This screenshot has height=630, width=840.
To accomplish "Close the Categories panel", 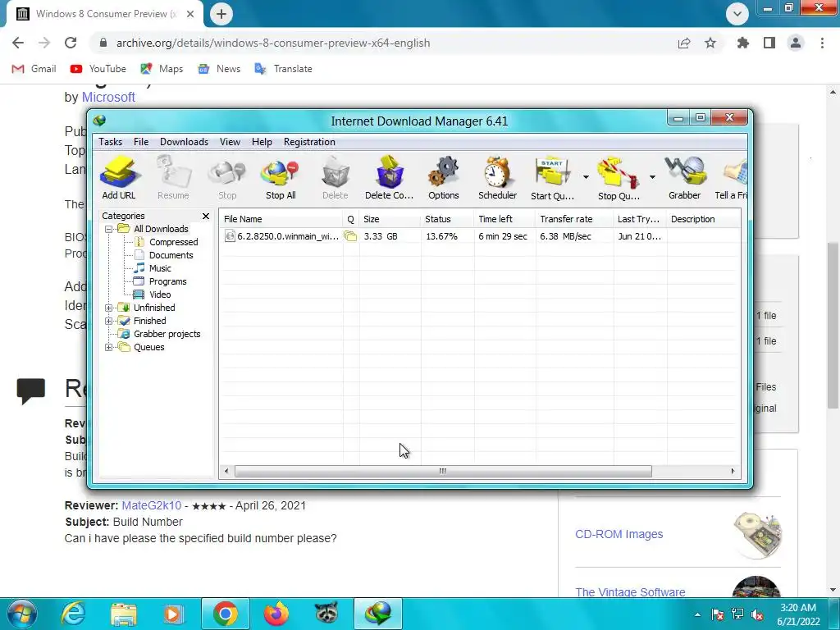I will coord(206,216).
